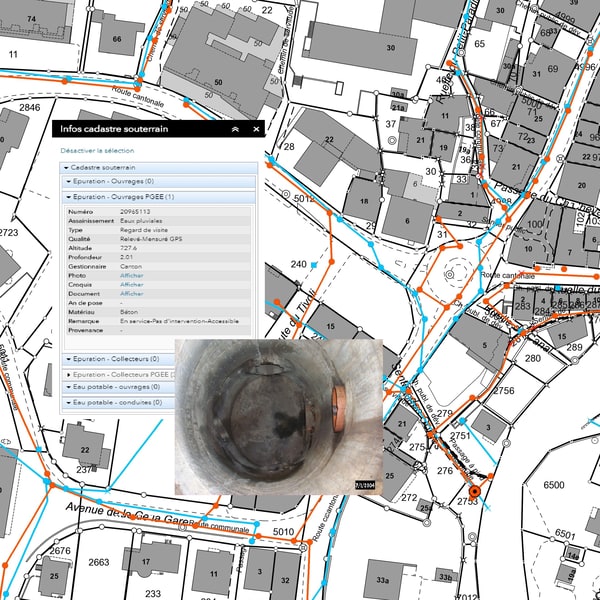Select the survey point circle left of 5012
This screenshot has width=600, height=600.
pyautogui.click(x=285, y=194)
